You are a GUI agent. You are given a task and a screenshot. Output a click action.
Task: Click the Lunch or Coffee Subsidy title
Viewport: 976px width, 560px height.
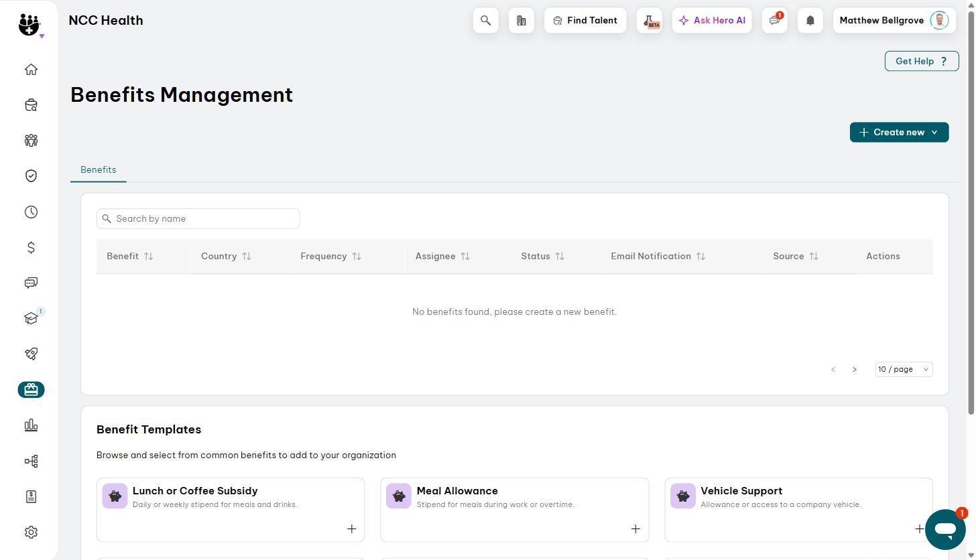[195, 491]
